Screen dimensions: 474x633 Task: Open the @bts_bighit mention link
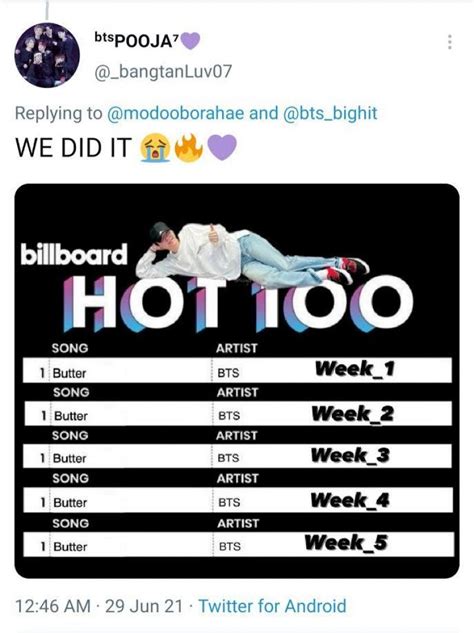[x=330, y=113]
